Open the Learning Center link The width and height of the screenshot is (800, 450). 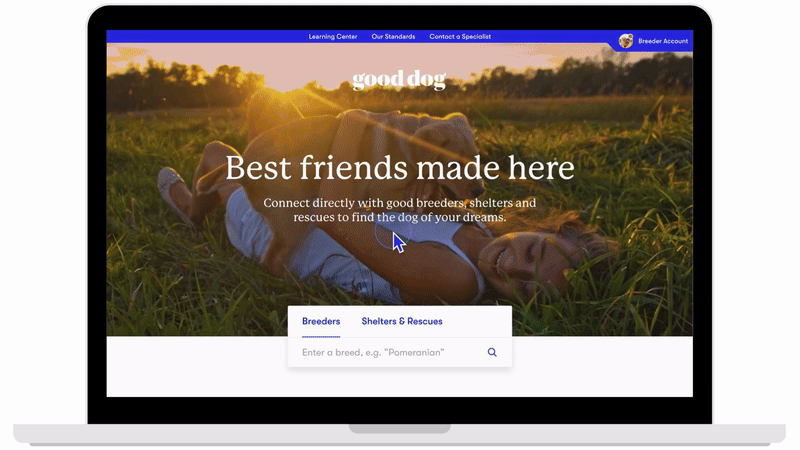pyautogui.click(x=333, y=36)
